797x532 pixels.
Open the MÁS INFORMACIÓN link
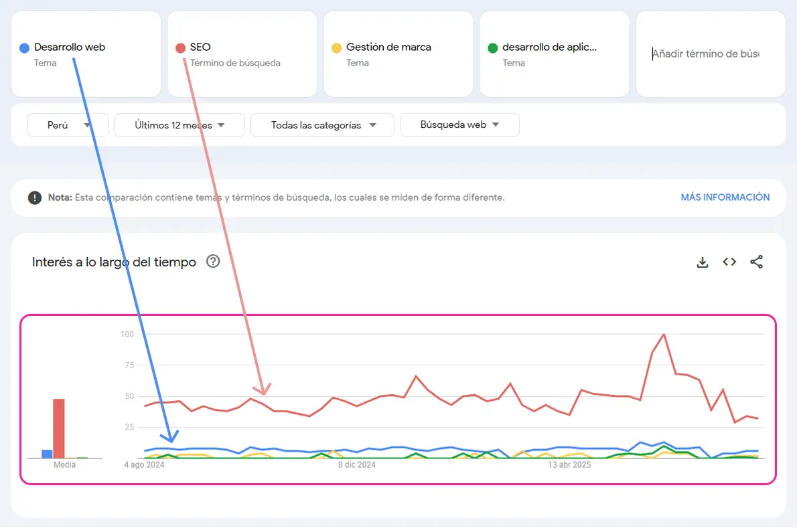tap(725, 197)
